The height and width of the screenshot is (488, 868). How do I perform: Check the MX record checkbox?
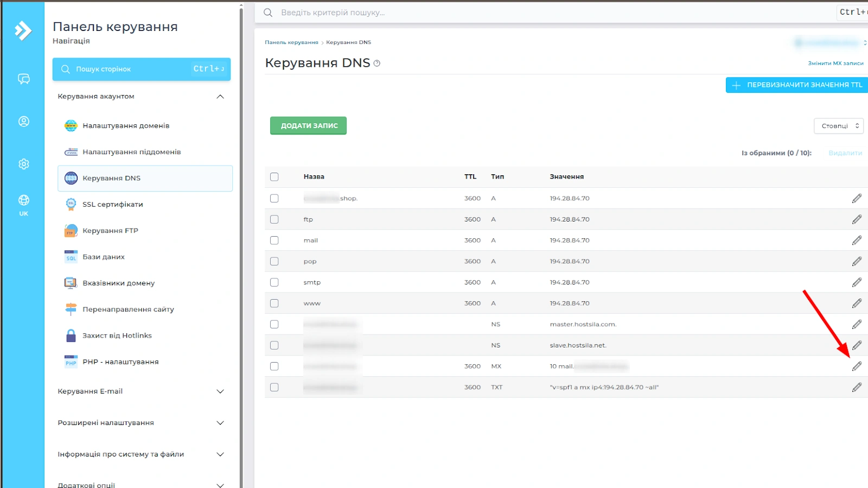[275, 366]
